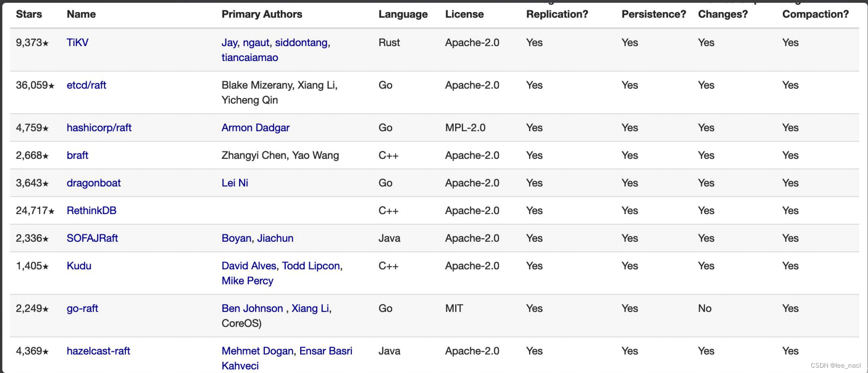Click author link ngaut
The height and width of the screenshot is (373, 868).
256,43
